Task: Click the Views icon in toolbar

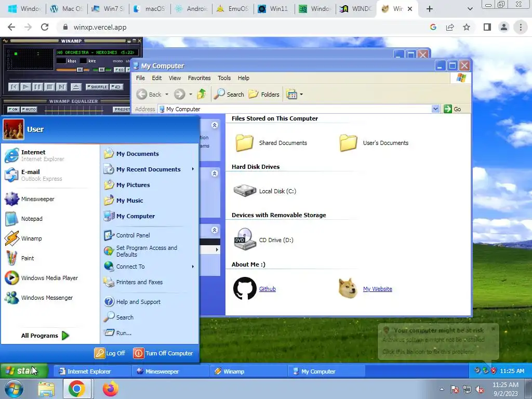Action: (291, 95)
